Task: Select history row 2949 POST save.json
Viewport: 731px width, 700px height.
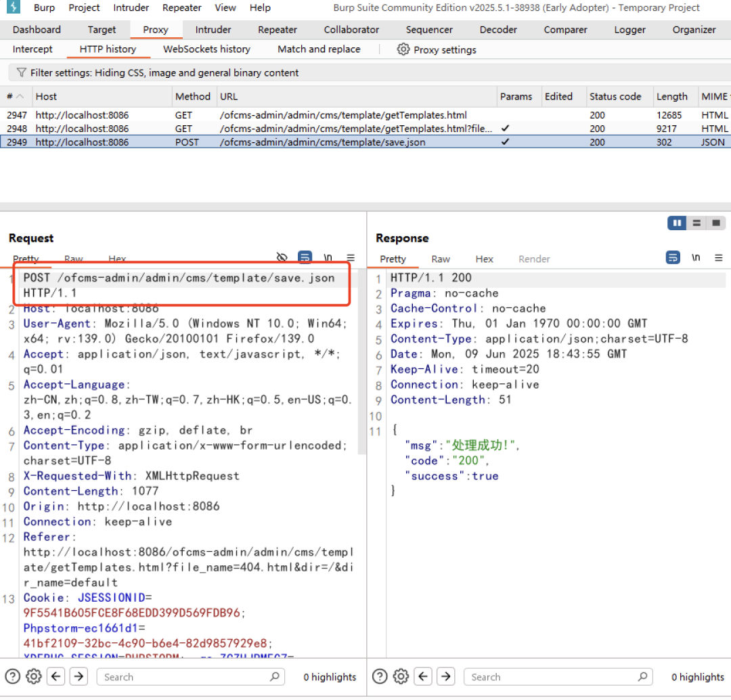Action: click(365, 141)
